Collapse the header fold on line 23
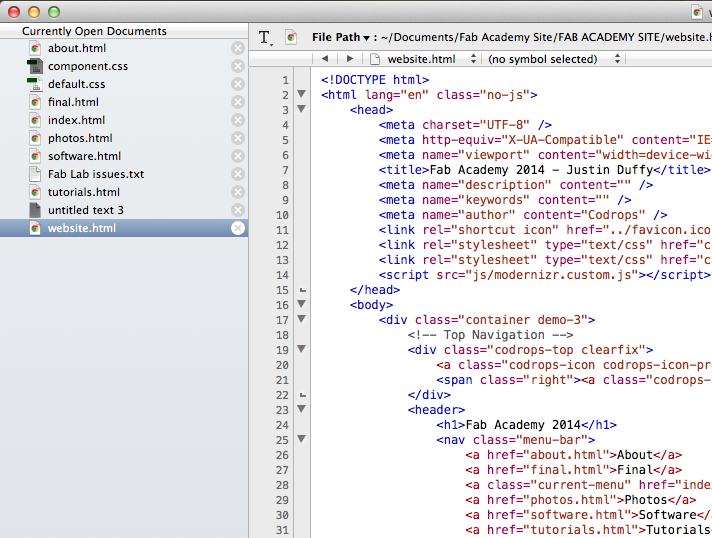 pos(301,409)
